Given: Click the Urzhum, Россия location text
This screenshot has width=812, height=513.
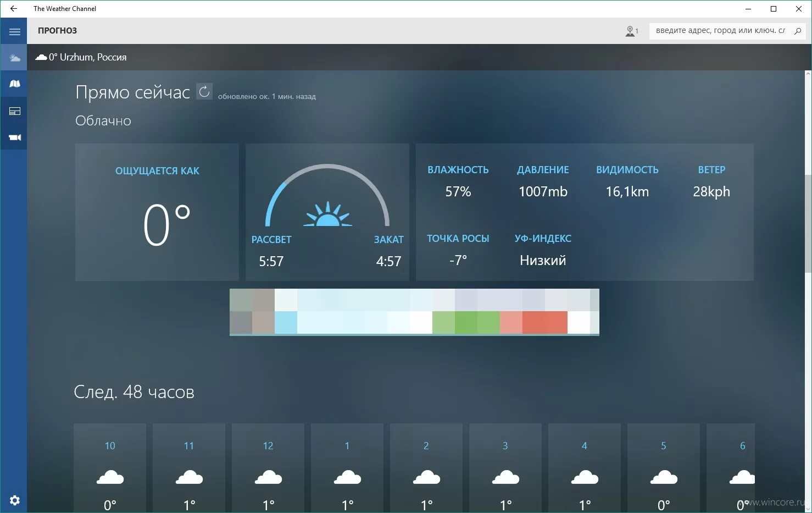Looking at the screenshot, I should click(x=93, y=57).
